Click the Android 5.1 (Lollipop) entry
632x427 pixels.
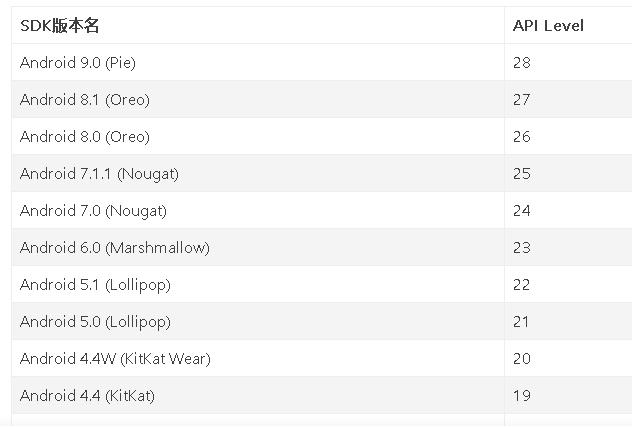click(x=95, y=285)
